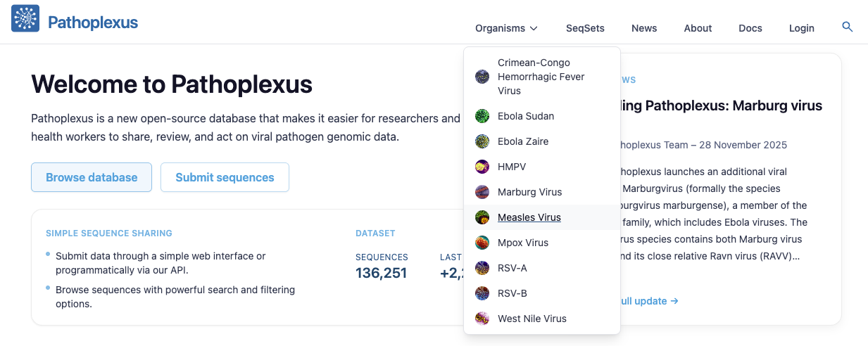Click the Pathoplexus site name text

93,23
